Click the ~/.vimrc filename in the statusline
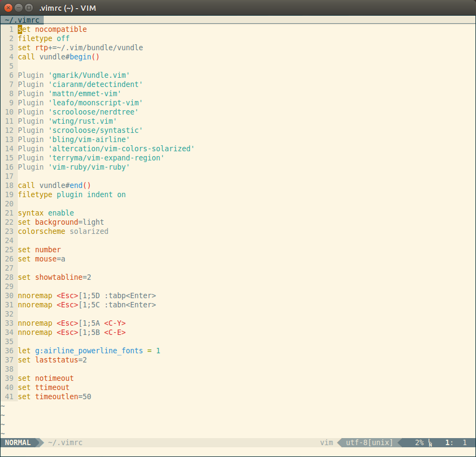 click(65, 442)
